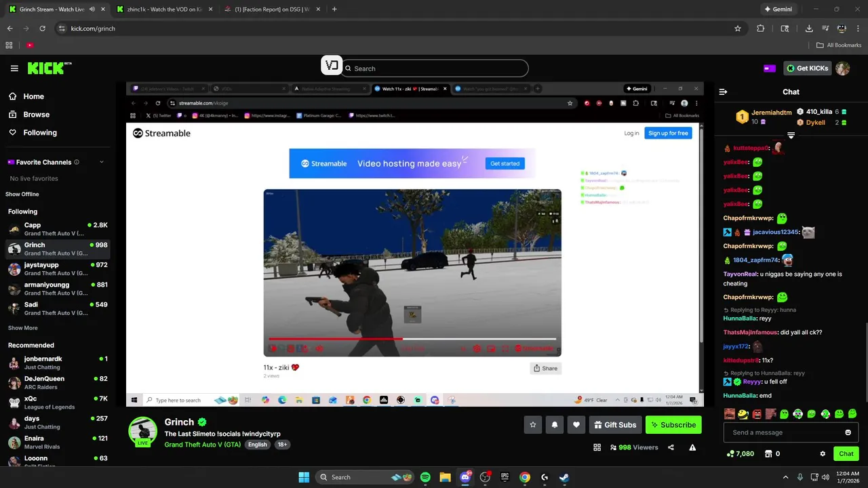Open a new Chrome tab
868x488 pixels.
pyautogui.click(x=334, y=9)
